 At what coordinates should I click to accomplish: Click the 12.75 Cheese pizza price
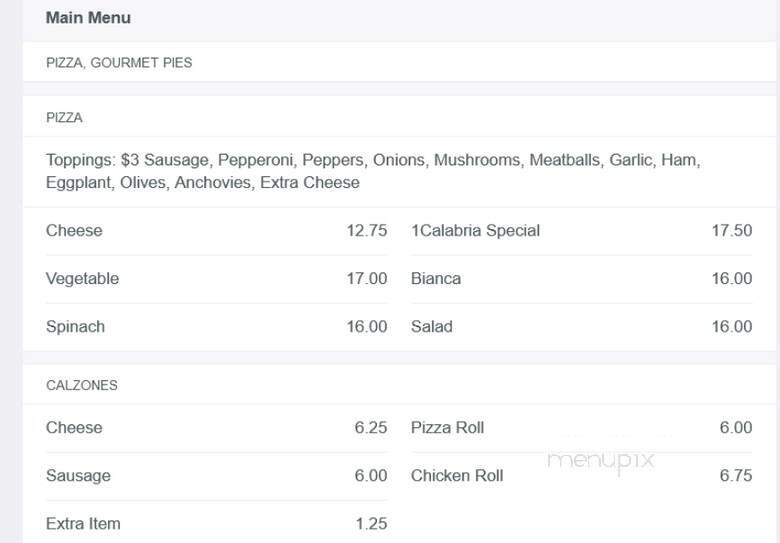[367, 231]
